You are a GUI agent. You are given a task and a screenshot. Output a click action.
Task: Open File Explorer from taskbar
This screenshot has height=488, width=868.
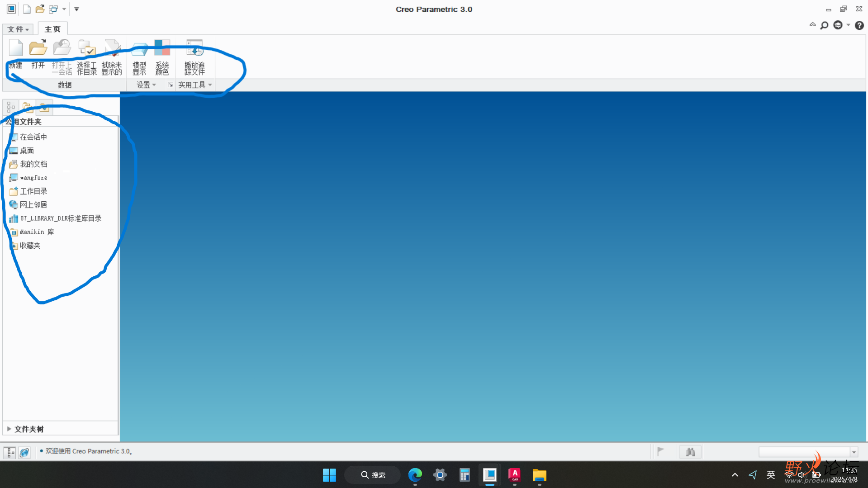pyautogui.click(x=539, y=475)
